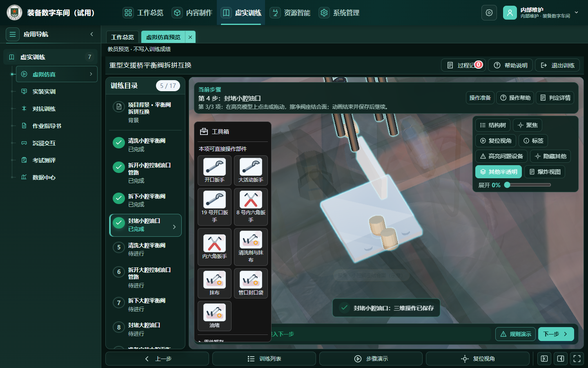Expand 虚拟仿真 sidebar item chevron
The width and height of the screenshot is (588, 368).
tap(91, 74)
